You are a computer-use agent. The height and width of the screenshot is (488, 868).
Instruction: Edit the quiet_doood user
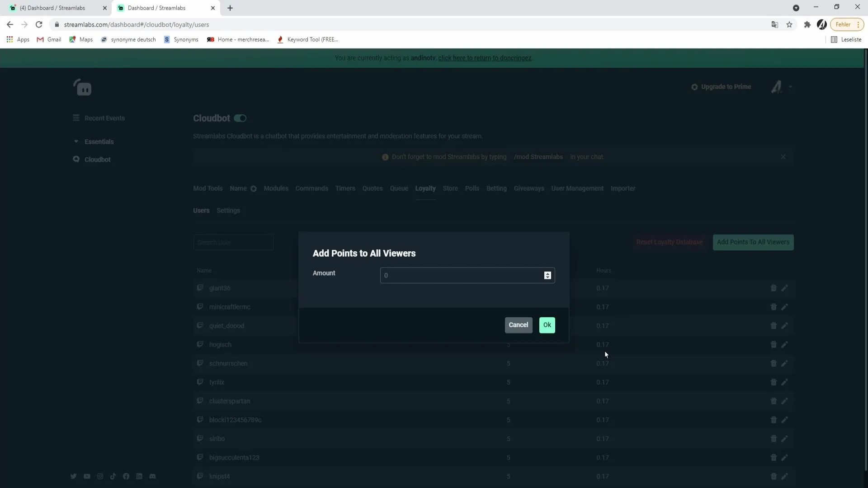(784, 326)
